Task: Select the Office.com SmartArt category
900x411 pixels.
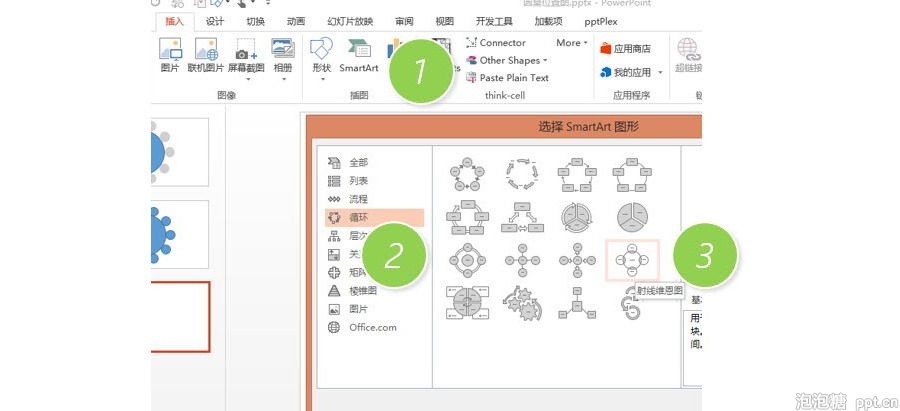Action: (x=373, y=327)
